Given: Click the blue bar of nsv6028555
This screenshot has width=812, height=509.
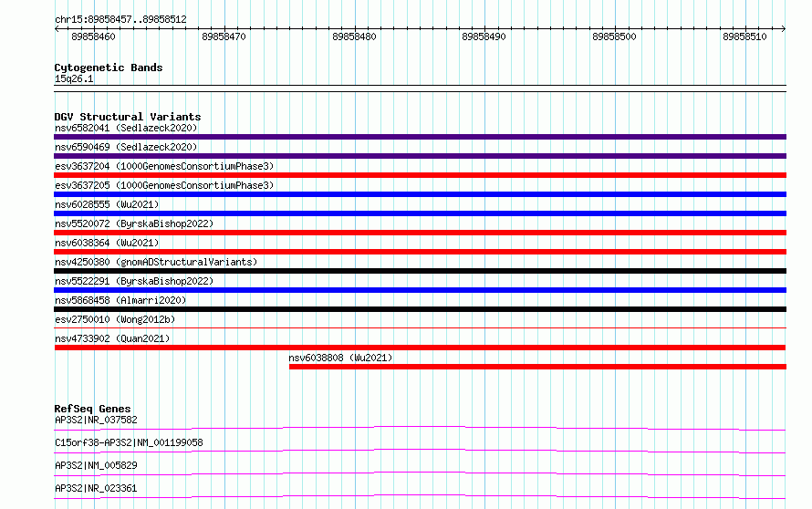Looking at the screenshot, I should pos(420,213).
